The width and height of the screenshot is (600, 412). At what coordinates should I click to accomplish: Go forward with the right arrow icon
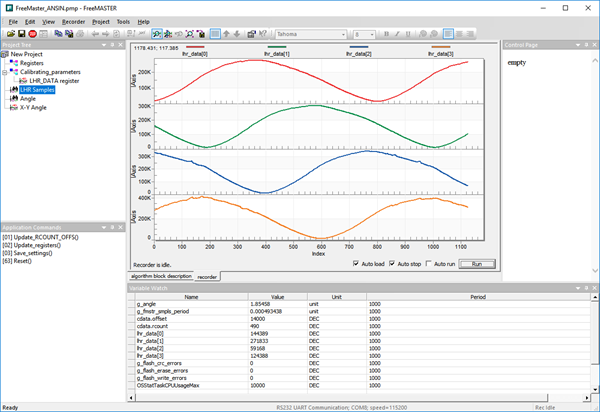[106, 34]
